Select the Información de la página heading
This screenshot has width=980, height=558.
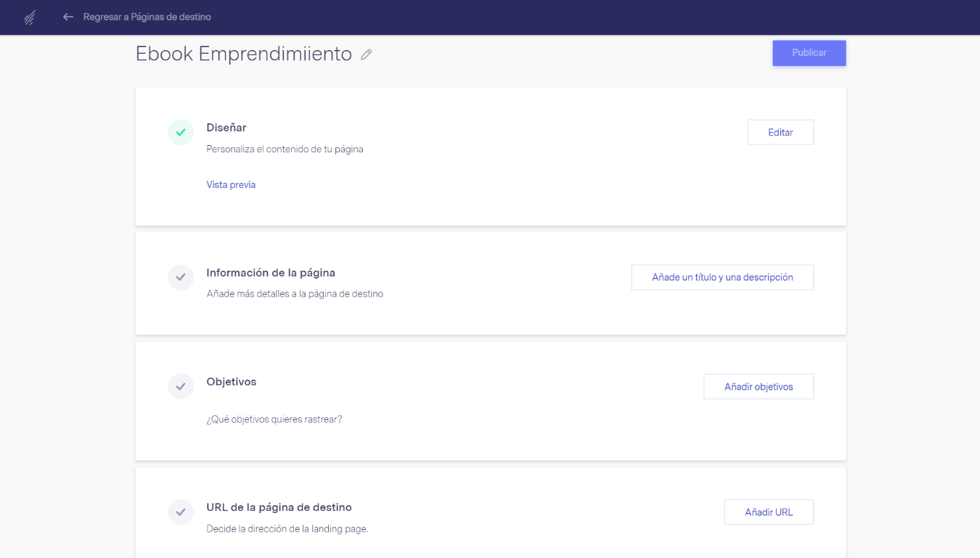271,273
